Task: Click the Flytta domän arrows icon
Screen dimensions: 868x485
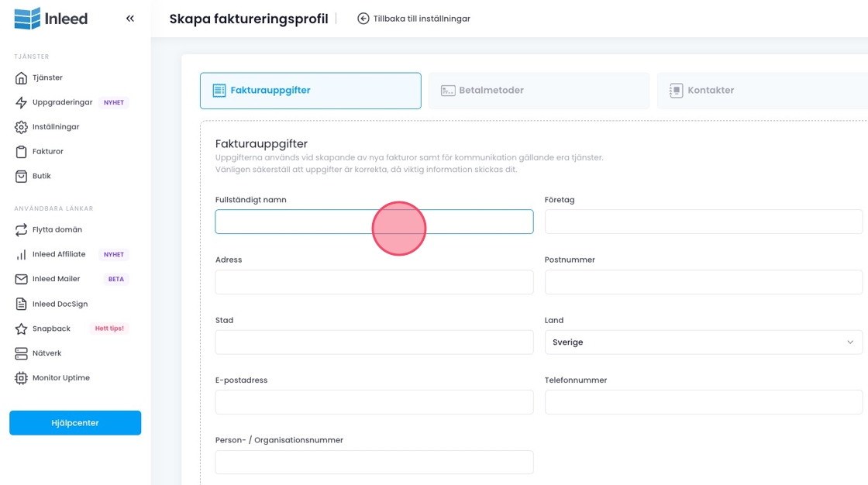Action: point(21,230)
